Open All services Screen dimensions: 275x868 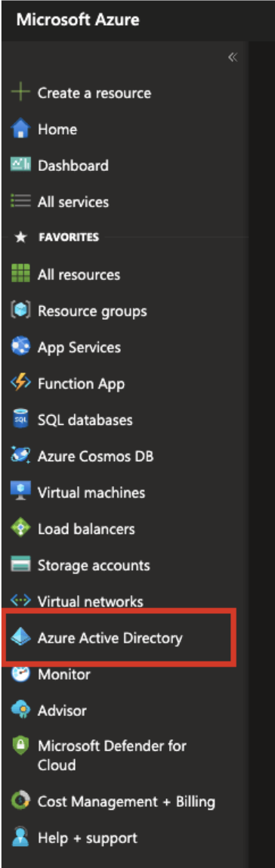73,202
